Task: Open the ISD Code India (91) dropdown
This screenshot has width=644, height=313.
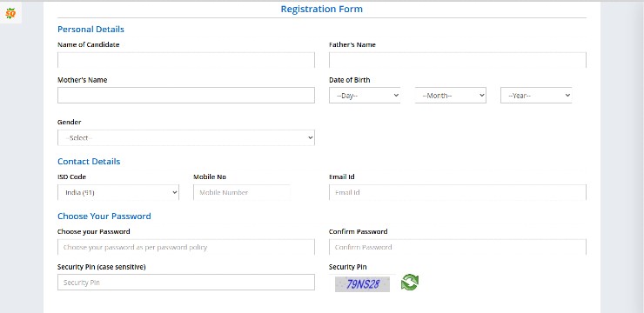Action: (118, 192)
